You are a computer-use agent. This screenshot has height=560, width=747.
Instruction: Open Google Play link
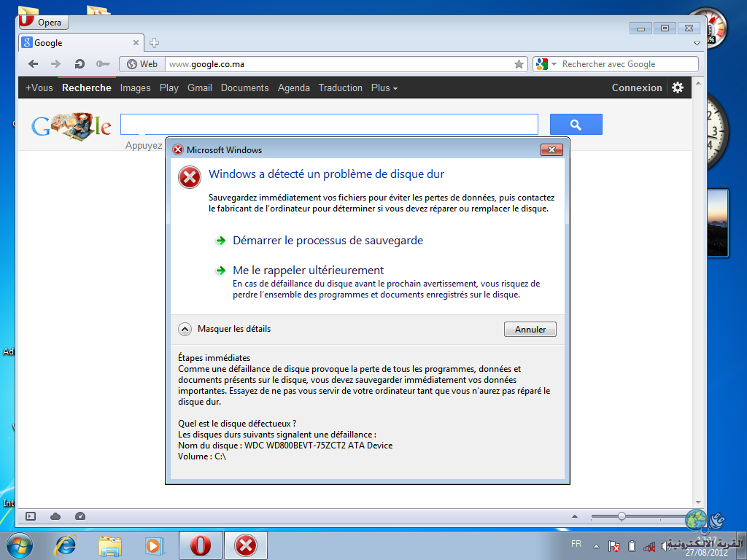[x=169, y=87]
